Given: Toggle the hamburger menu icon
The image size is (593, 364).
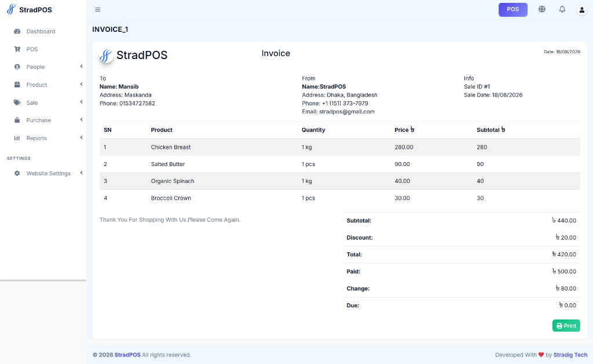Looking at the screenshot, I should (x=97, y=10).
